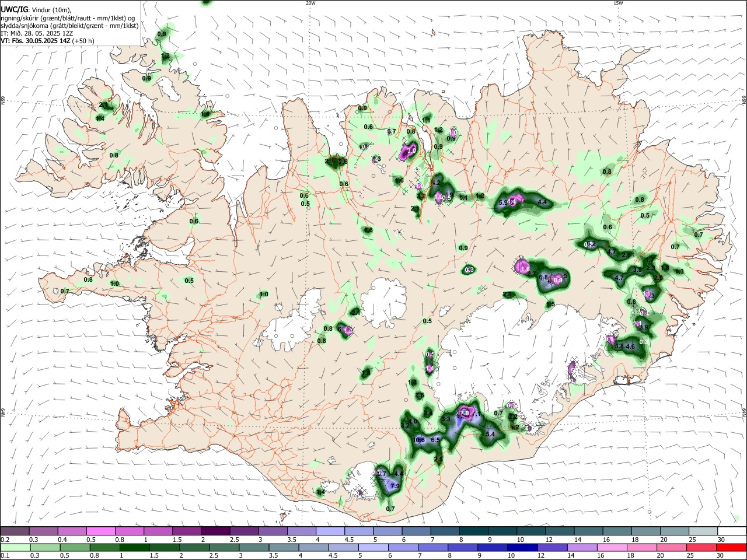The width and height of the screenshot is (747, 560).
Task: Click the snow-scale slate-blue swatch from 6 to 7
Action: [x=416, y=531]
